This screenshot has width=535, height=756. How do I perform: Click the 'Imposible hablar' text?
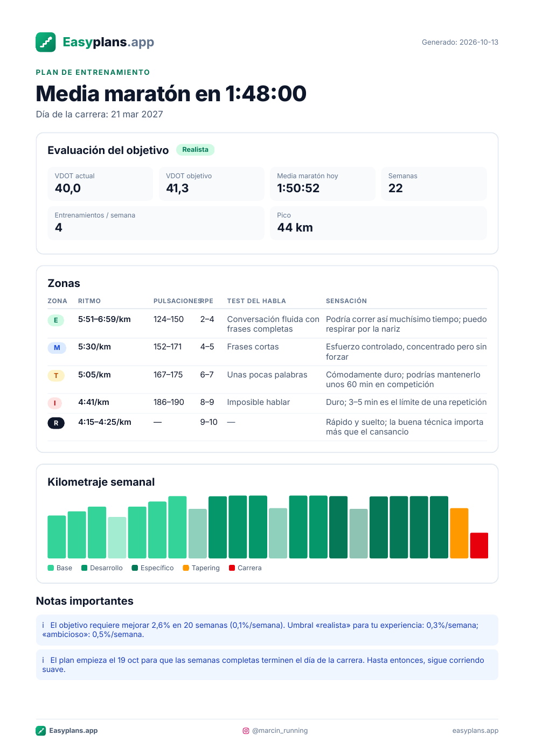click(259, 402)
